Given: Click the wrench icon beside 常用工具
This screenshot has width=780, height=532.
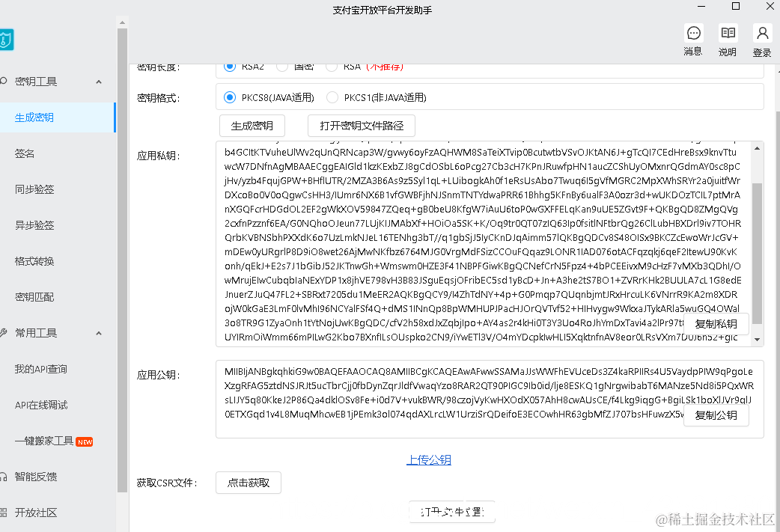Looking at the screenshot, I should click(x=3, y=332).
